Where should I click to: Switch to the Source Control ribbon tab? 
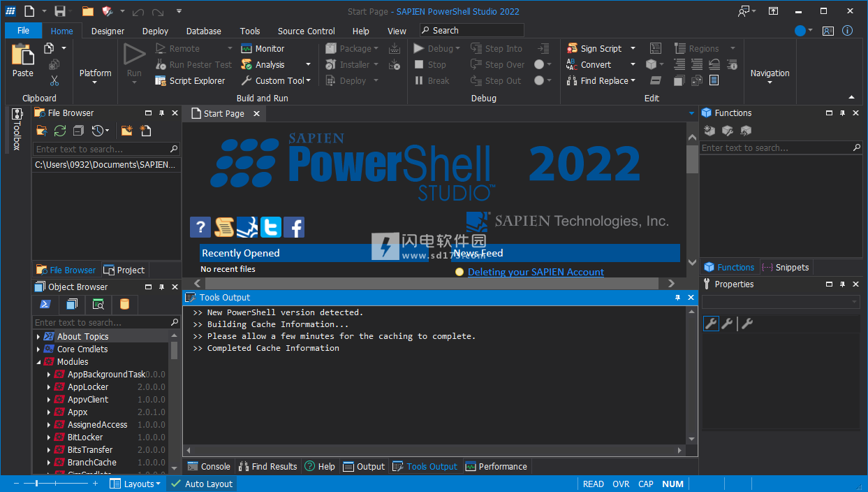coord(306,31)
